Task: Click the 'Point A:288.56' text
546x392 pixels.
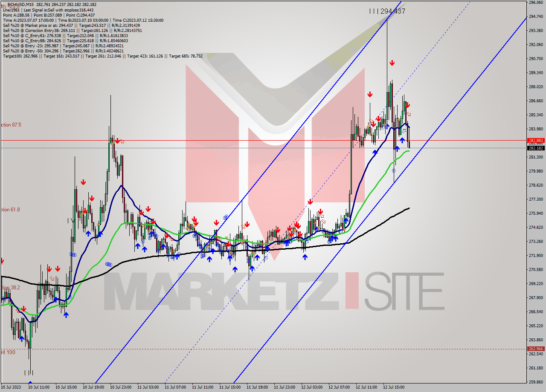Action: [17, 15]
